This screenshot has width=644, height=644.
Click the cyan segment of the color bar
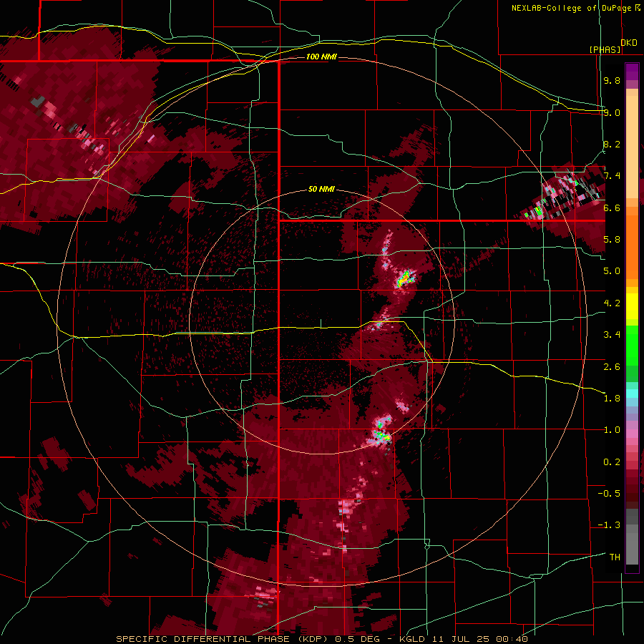632,393
